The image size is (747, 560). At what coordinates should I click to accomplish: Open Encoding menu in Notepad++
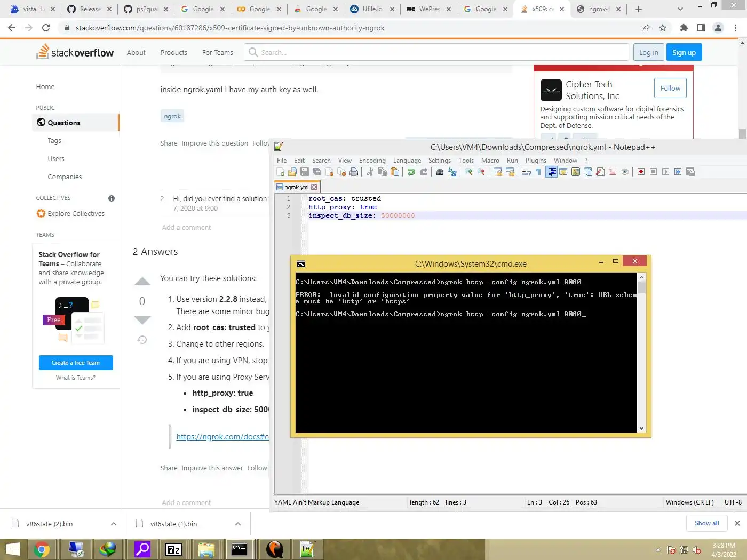point(372,161)
